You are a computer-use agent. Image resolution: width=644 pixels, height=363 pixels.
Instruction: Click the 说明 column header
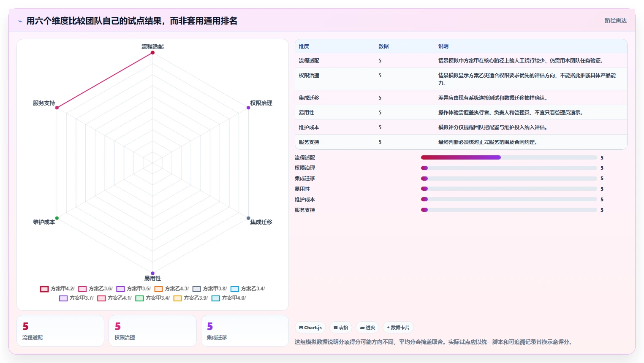click(443, 46)
